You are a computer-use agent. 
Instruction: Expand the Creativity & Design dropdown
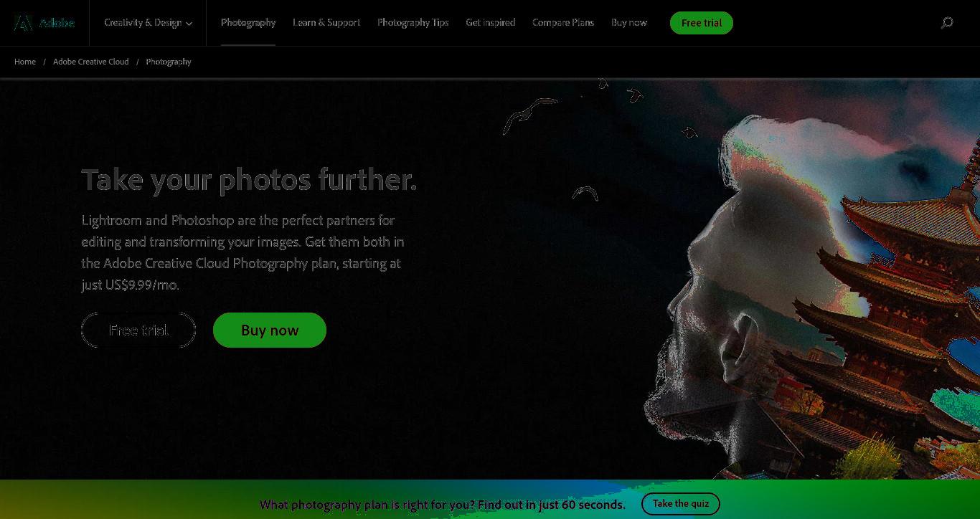(x=148, y=23)
